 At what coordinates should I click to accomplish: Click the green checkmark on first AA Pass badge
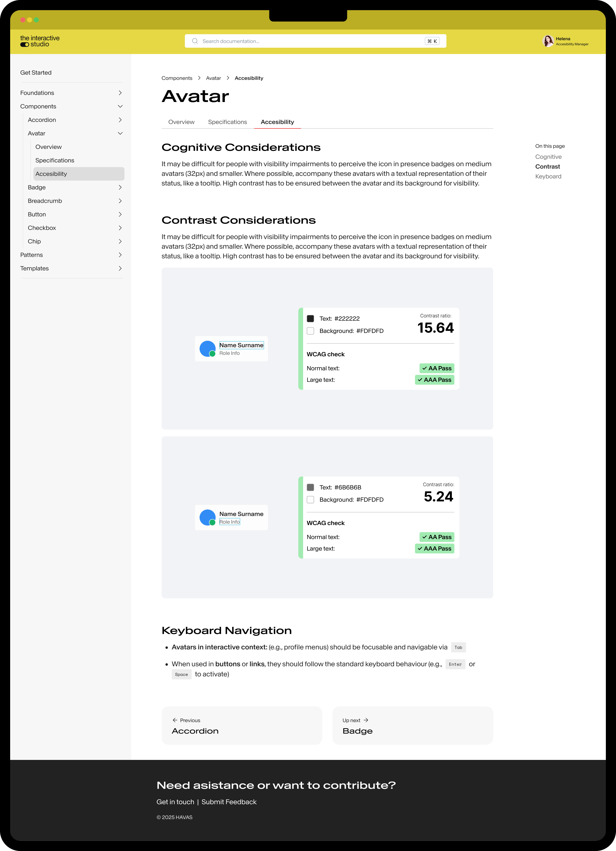[424, 368]
